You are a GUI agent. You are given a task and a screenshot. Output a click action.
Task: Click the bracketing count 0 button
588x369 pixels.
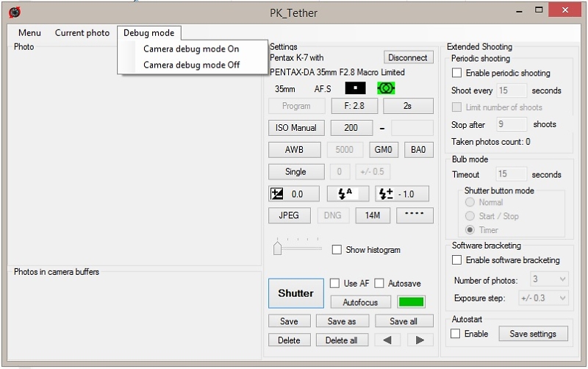(x=340, y=172)
